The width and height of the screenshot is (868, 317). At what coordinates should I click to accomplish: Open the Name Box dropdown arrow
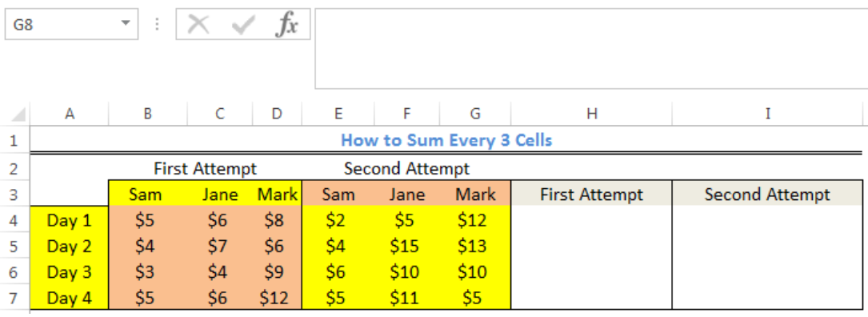[126, 23]
